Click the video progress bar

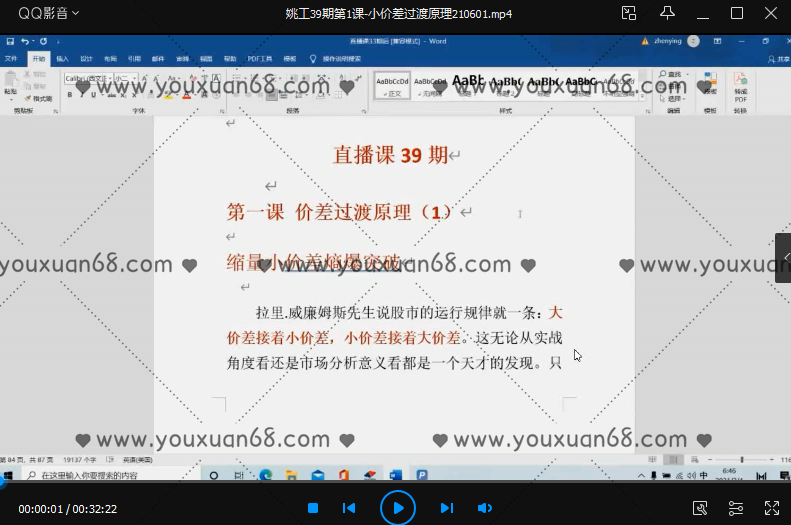pos(395,488)
